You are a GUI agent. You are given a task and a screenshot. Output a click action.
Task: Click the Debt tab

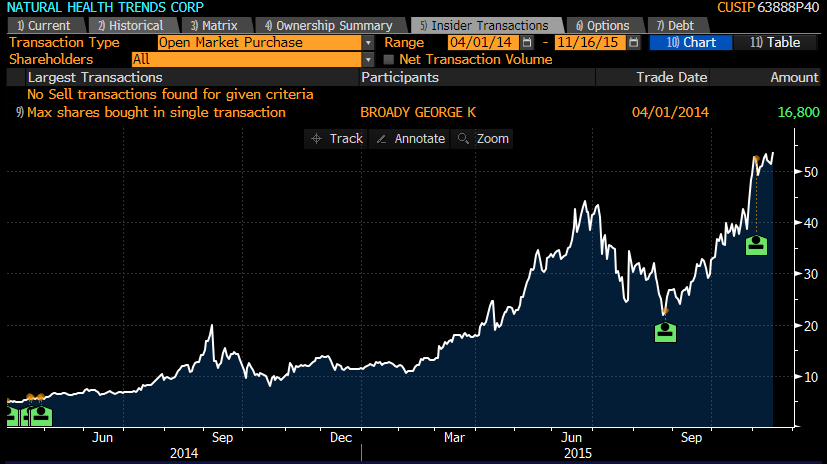tap(676, 25)
